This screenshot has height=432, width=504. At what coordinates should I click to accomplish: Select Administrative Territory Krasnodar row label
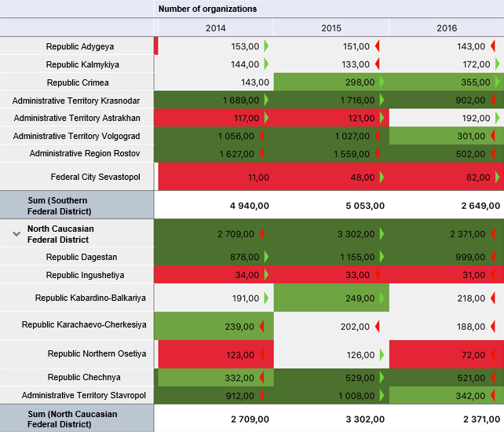coord(76,101)
